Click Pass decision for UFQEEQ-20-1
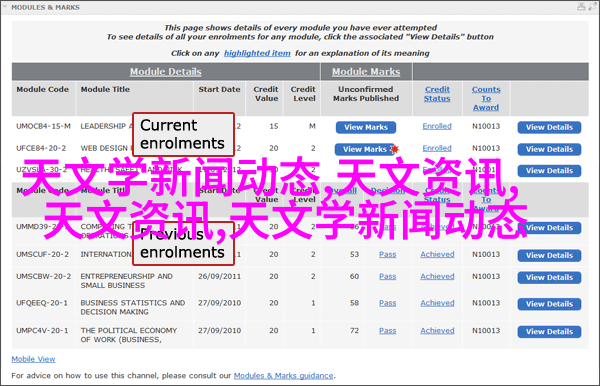The image size is (600, 386). pyautogui.click(x=388, y=303)
